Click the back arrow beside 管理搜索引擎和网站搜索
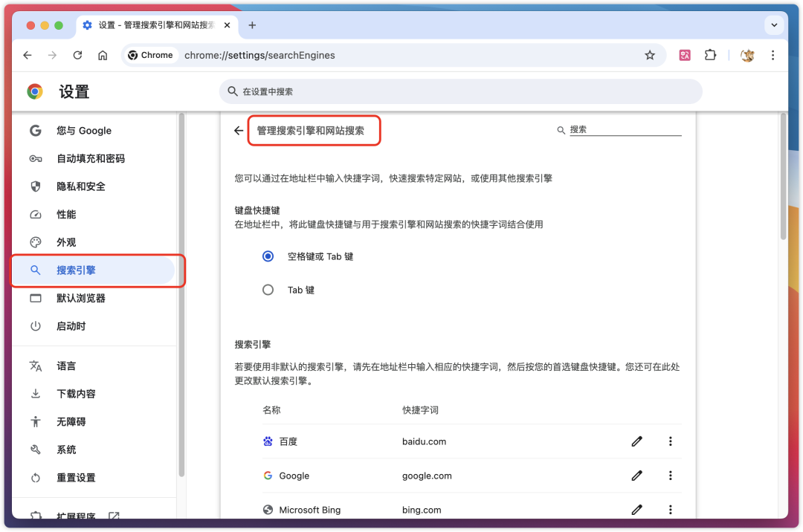The image size is (803, 532). [x=239, y=131]
